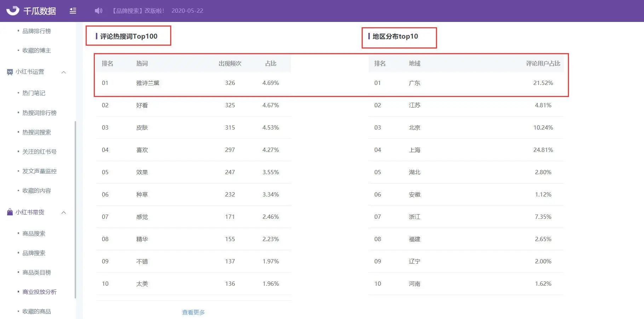Toggle the sidebar collapse menu icon
Screen dimensions: 644x319
pyautogui.click(x=73, y=11)
